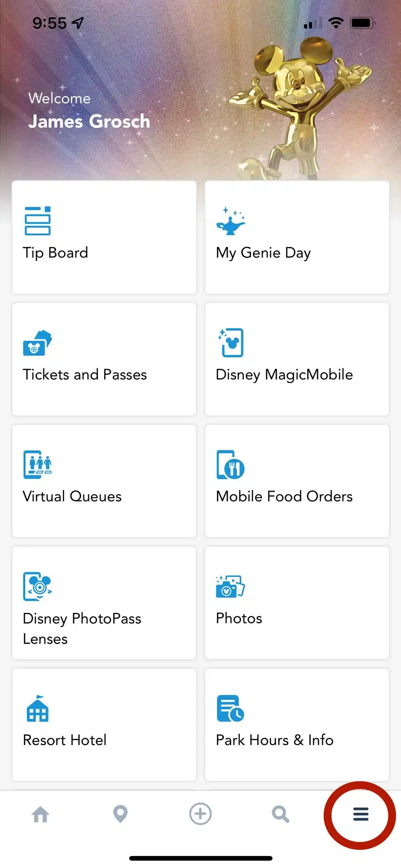
Task: Open Tickets and Passes icon
Action: click(x=37, y=343)
